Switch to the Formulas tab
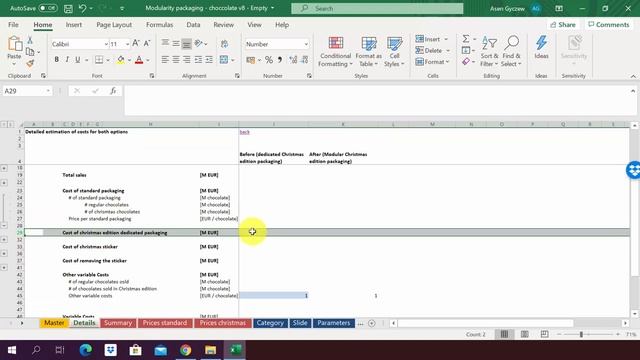Viewport: 640px width, 360px height. (x=160, y=25)
